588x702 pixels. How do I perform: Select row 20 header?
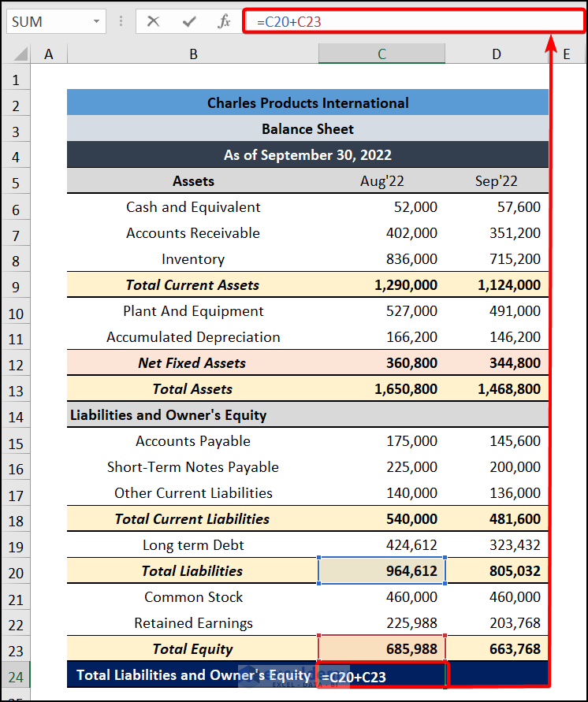pos(16,572)
